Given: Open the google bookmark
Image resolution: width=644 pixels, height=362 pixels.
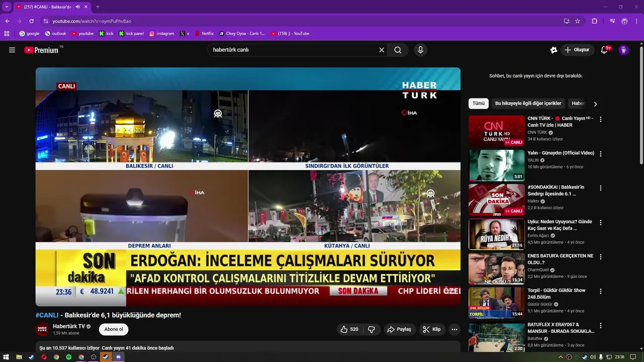Looking at the screenshot, I should tap(29, 34).
